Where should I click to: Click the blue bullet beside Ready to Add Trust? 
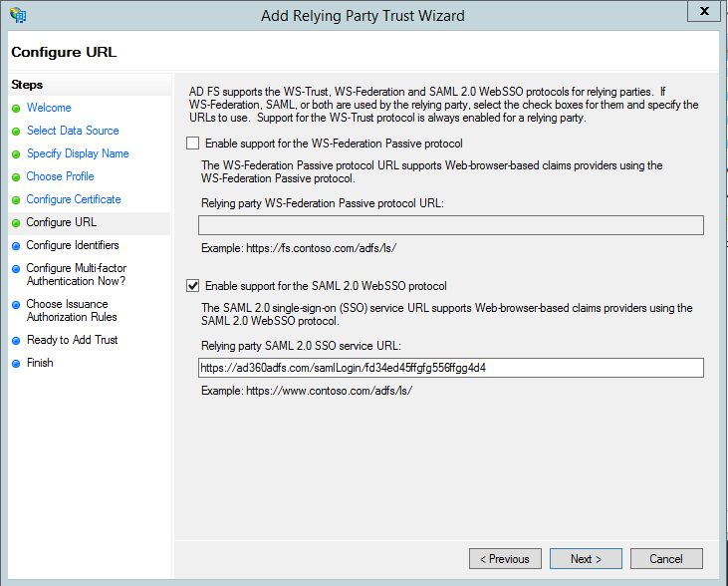coord(16,340)
